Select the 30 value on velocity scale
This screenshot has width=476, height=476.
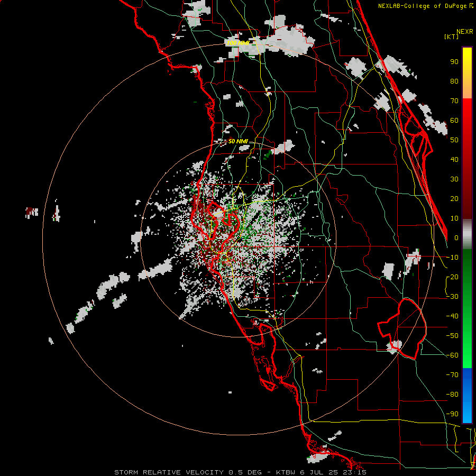click(x=454, y=179)
